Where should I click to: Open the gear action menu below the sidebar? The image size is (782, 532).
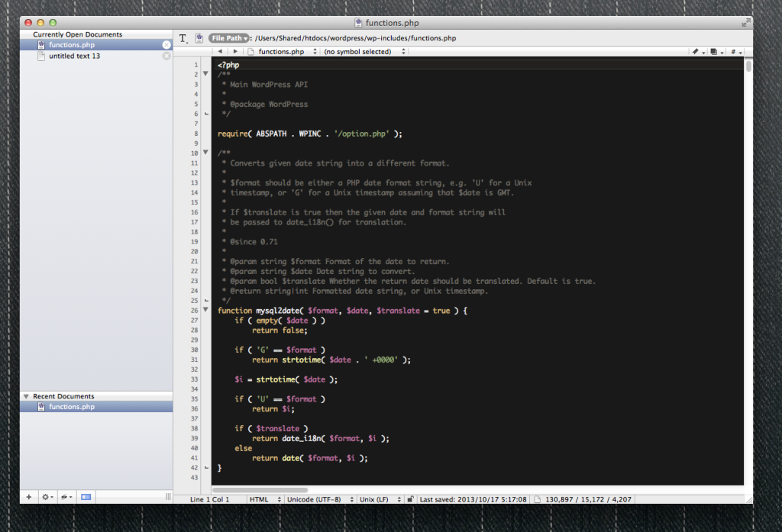coord(47,497)
